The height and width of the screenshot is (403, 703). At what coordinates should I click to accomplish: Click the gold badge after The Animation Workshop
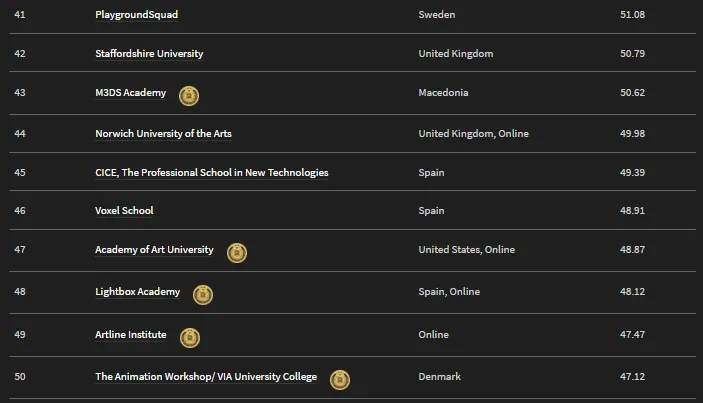tap(340, 380)
